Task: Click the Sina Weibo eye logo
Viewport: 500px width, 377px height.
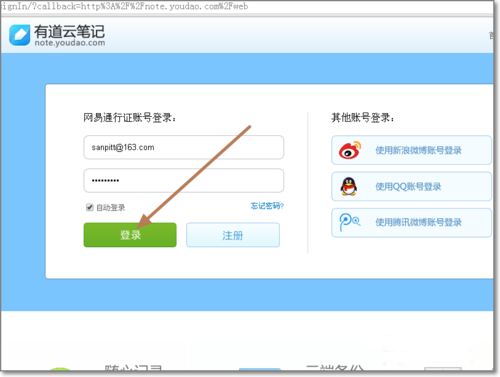Action: point(350,150)
